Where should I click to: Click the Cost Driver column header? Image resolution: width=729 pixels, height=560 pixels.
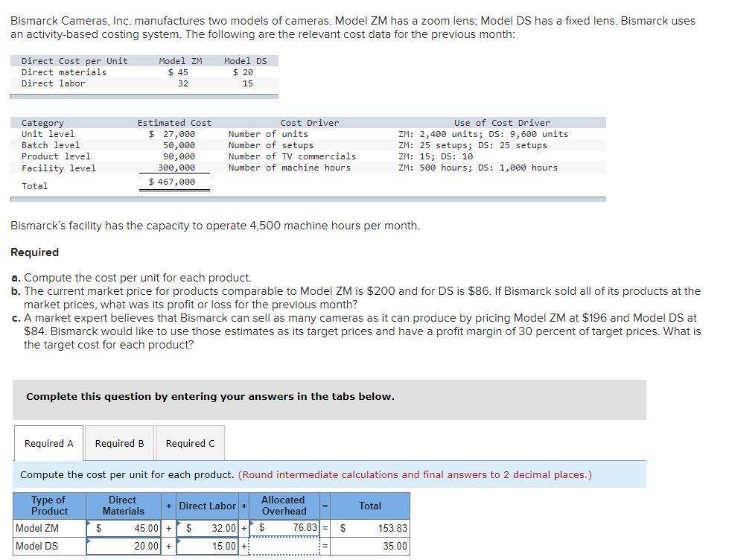pos(310,123)
